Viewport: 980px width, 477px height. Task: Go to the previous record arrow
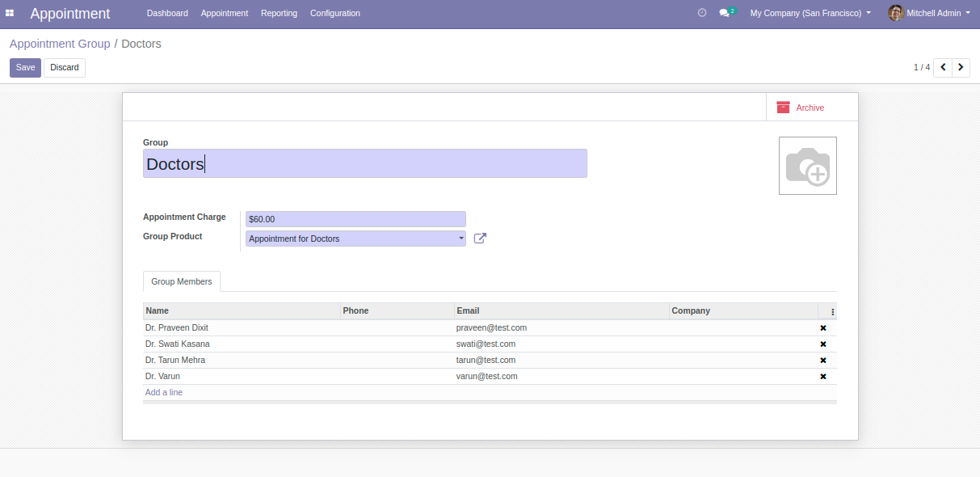click(943, 68)
